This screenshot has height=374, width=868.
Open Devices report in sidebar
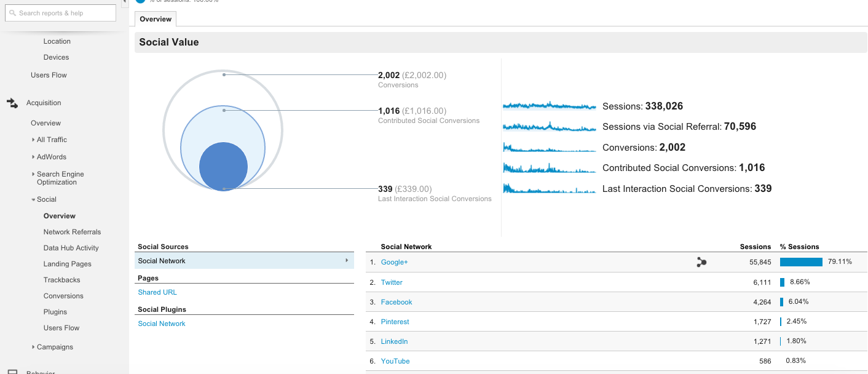click(x=56, y=57)
